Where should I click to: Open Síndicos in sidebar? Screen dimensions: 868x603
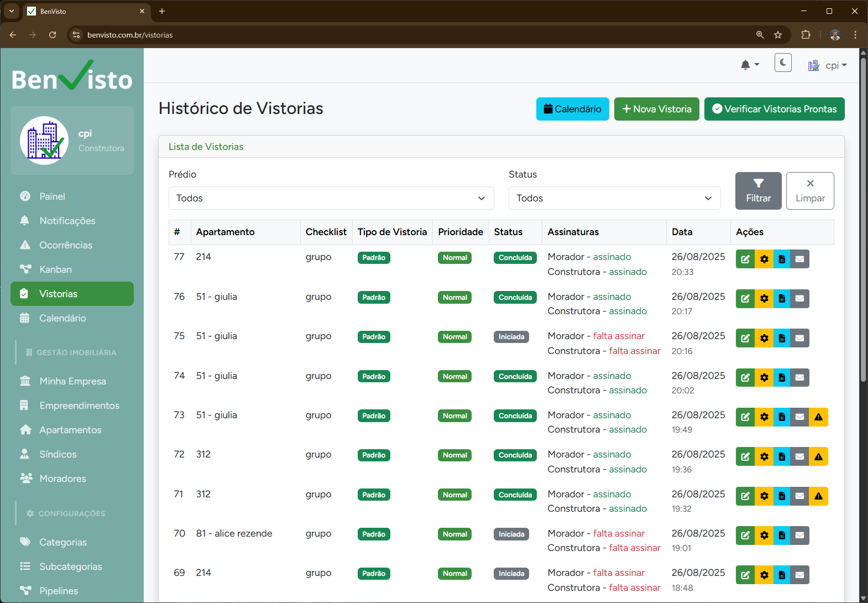point(72,454)
